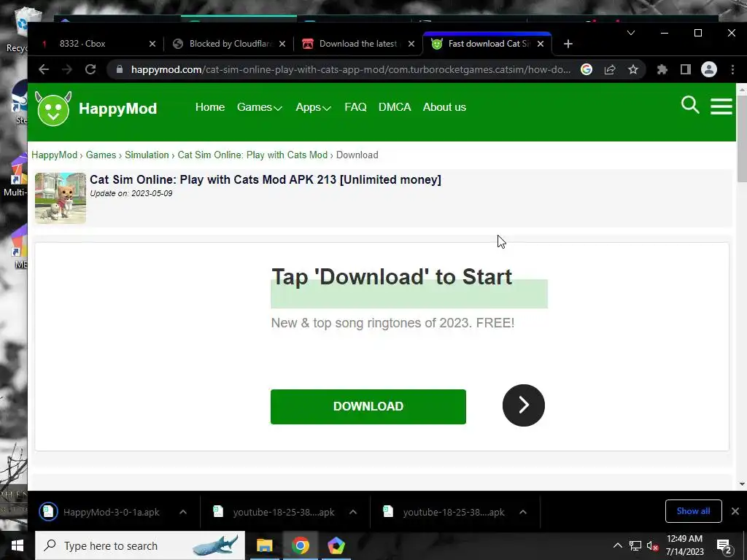This screenshot has width=747, height=560.
Task: Expand the Apps dropdown menu
Action: tap(313, 107)
